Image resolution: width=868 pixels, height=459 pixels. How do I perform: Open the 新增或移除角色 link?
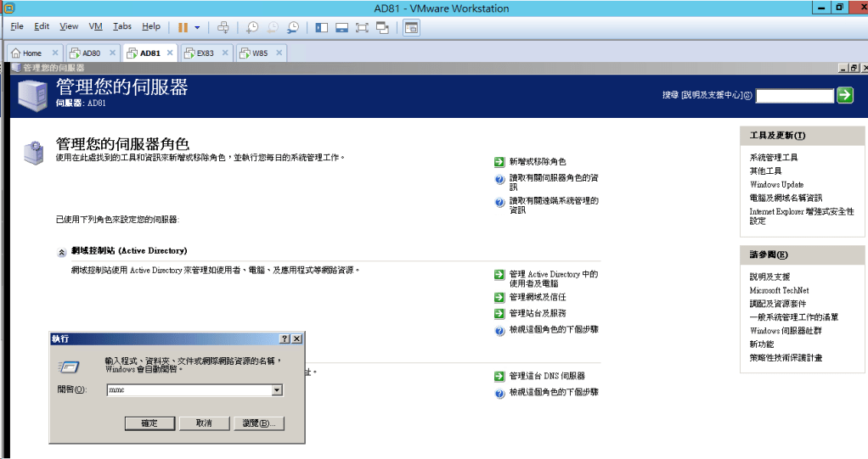pos(537,161)
